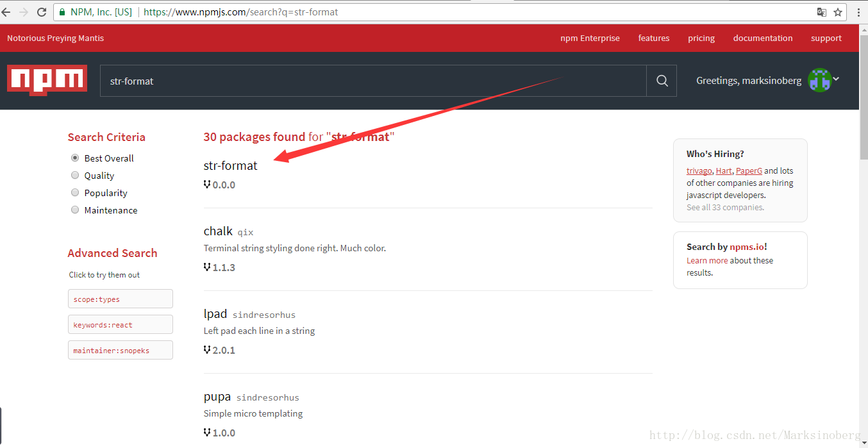Click version icon beside 2.0.1

point(207,350)
